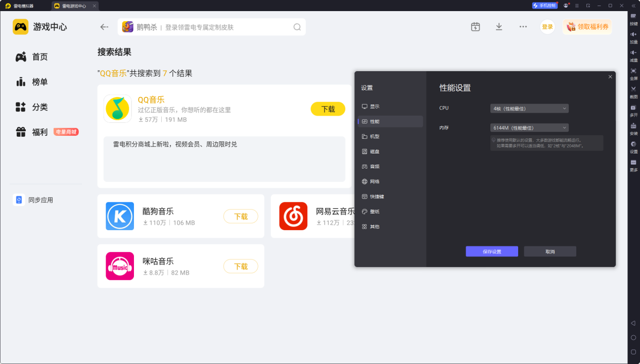Expand the CPU cores dropdown
The height and width of the screenshot is (364, 640).
[x=529, y=109]
